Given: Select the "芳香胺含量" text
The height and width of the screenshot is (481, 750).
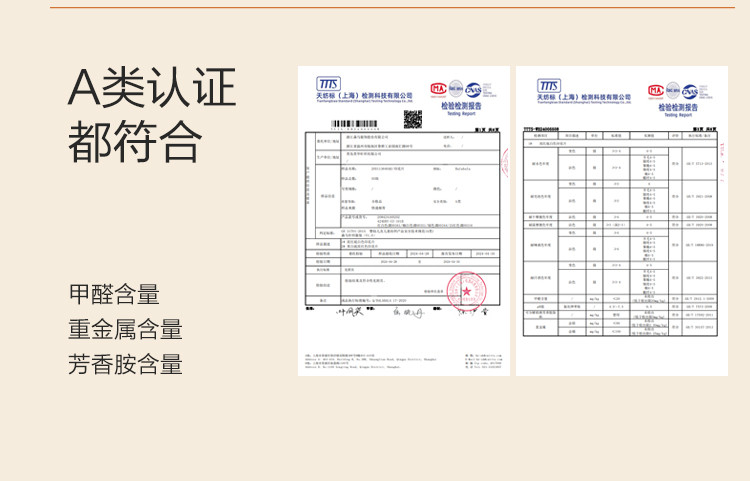Looking at the screenshot, I should (125, 364).
